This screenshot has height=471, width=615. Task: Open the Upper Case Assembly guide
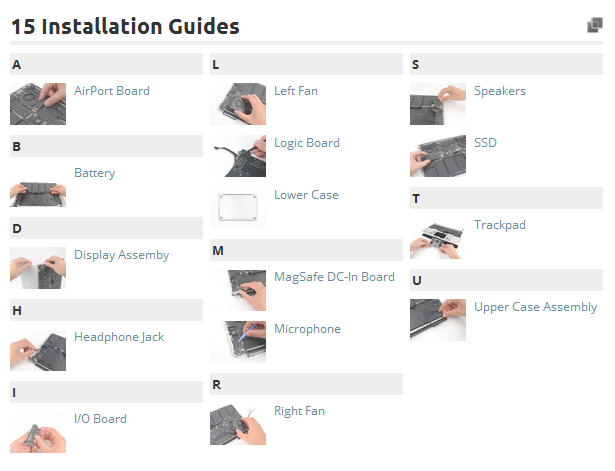point(535,307)
